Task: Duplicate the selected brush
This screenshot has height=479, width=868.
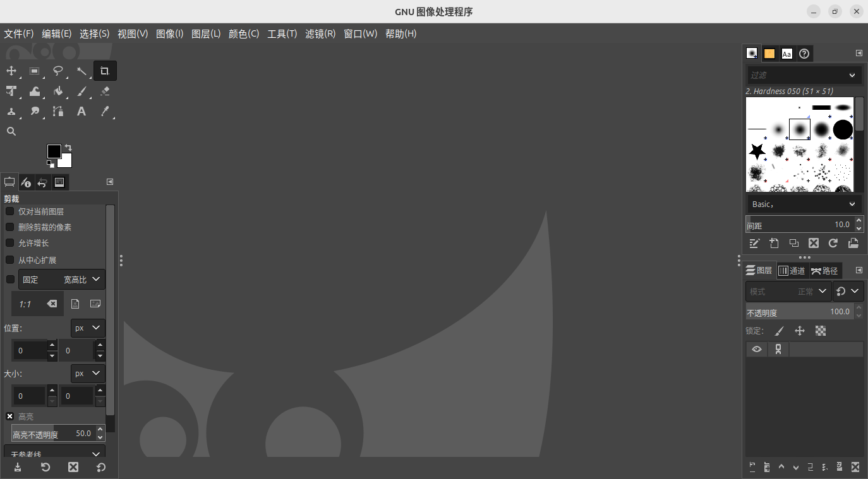Action: (794, 243)
